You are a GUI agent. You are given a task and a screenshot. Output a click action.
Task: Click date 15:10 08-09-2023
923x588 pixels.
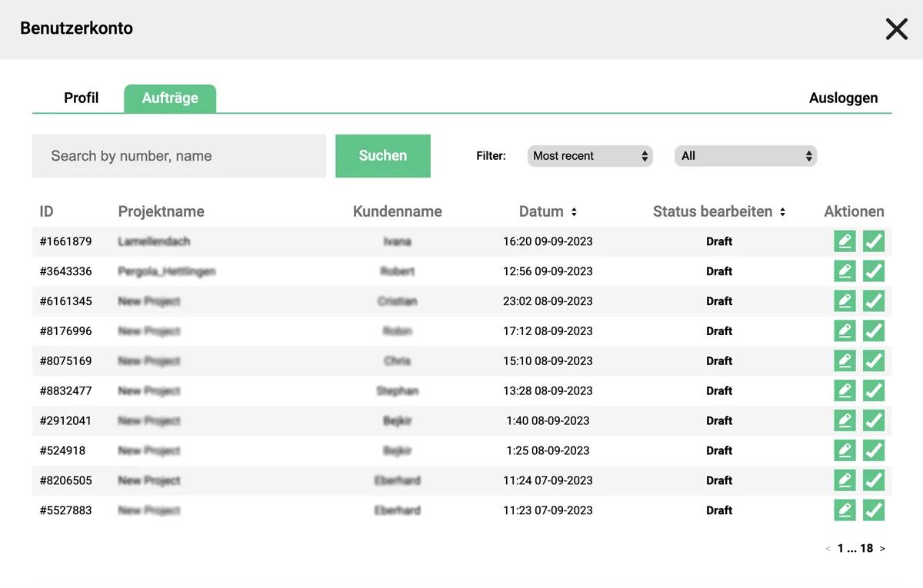click(x=548, y=361)
